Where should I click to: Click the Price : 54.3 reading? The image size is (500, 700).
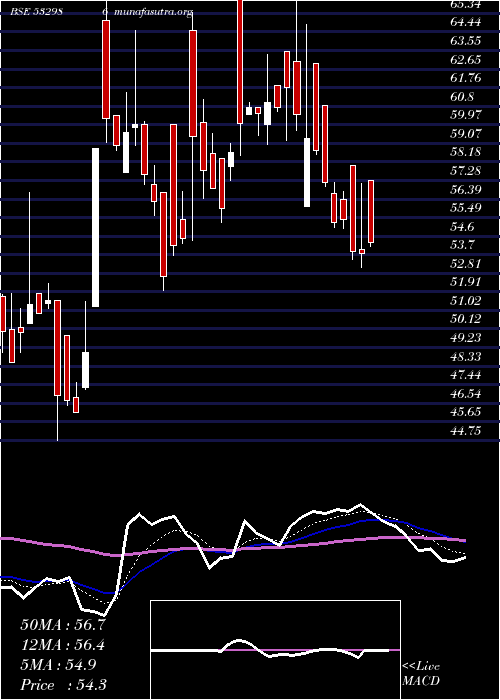(x=63, y=684)
